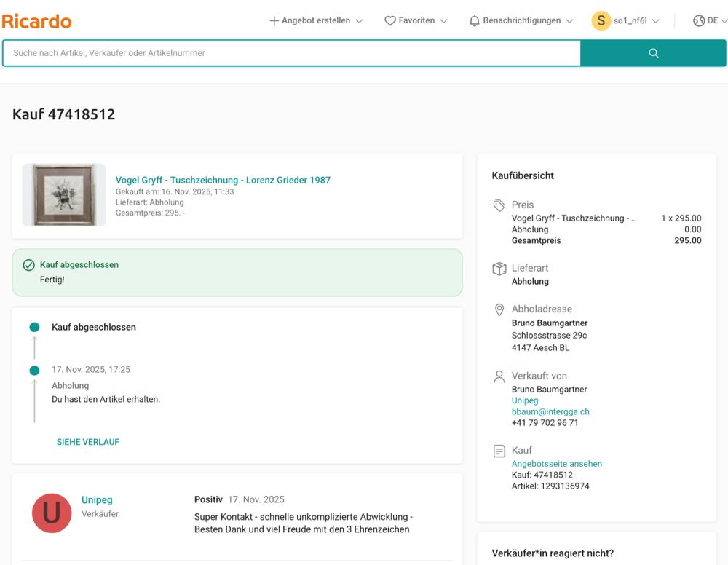The height and width of the screenshot is (565, 728).
Task: Open the Vogel Gryff Tuschzeichnung title link
Action: tap(223, 180)
